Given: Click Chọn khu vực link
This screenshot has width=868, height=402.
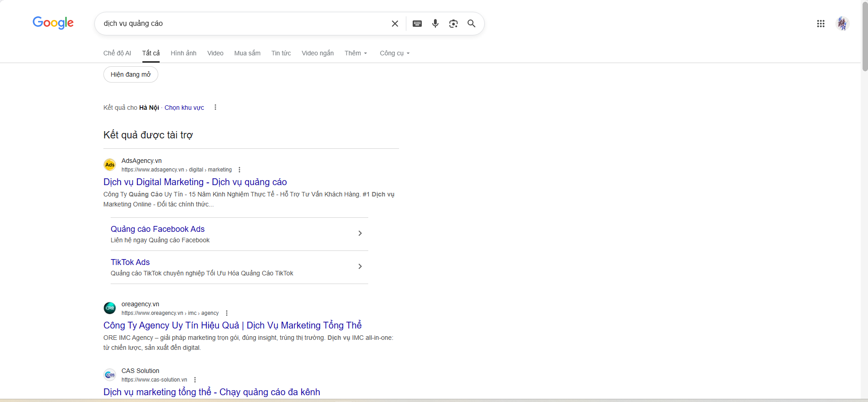Looking at the screenshot, I should pos(184,108).
